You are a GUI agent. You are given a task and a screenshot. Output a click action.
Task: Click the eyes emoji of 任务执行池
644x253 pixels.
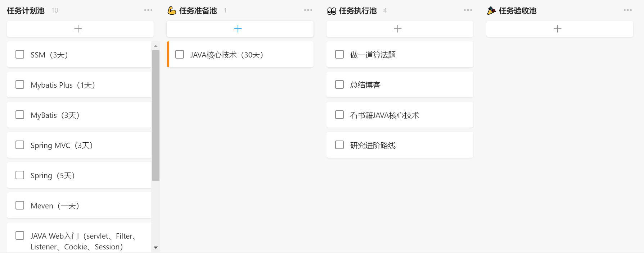pyautogui.click(x=332, y=11)
